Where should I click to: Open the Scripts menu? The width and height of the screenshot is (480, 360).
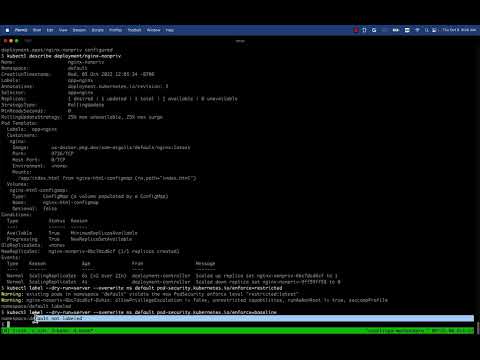(98, 30)
